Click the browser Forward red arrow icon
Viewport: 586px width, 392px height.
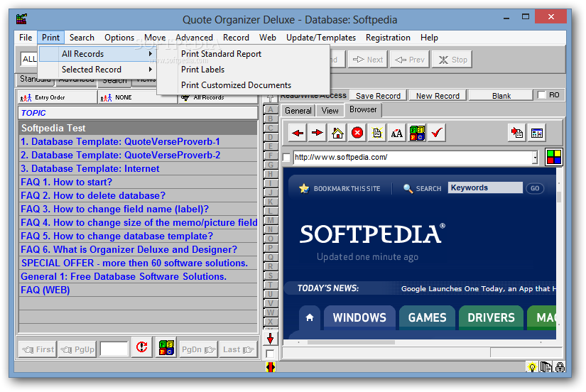tap(318, 133)
